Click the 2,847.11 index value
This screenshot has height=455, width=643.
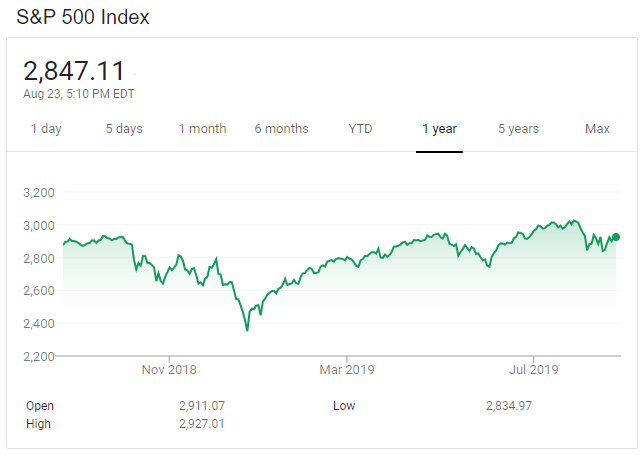pyautogui.click(x=74, y=71)
